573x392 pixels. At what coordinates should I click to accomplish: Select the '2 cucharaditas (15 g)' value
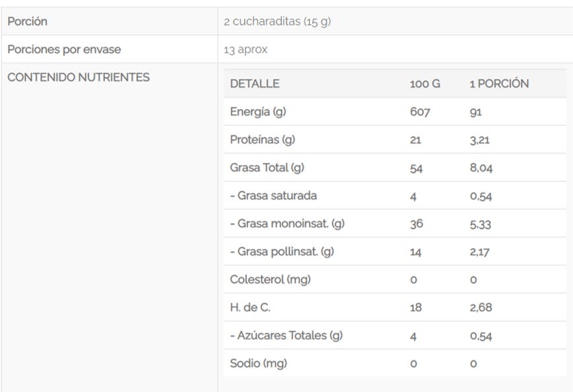tap(277, 21)
